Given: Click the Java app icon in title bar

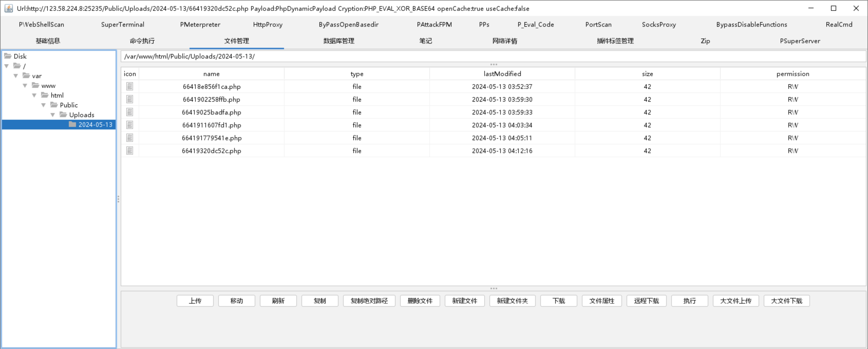Looking at the screenshot, I should [x=9, y=8].
